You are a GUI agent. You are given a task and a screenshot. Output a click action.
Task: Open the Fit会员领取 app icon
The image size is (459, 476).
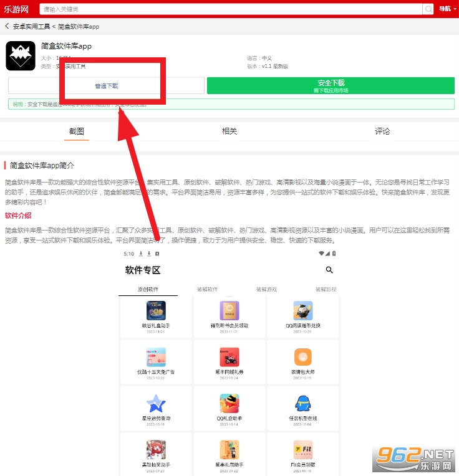[303, 450]
